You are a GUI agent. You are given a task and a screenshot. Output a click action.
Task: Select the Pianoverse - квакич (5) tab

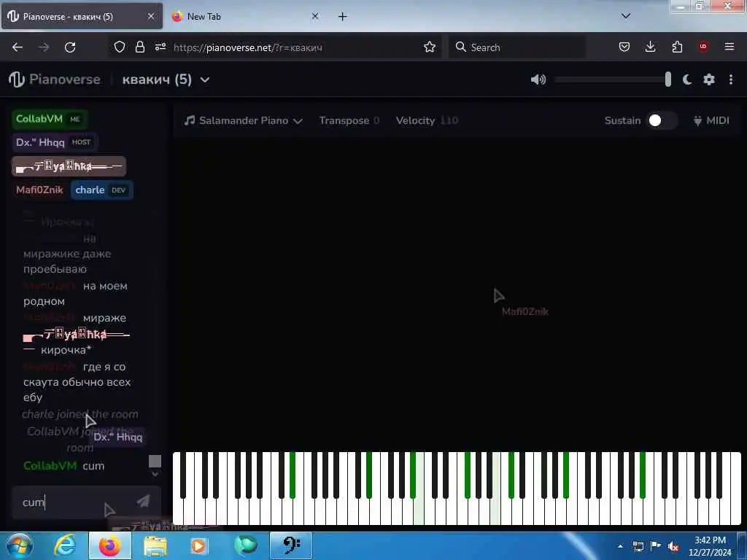[82, 16]
